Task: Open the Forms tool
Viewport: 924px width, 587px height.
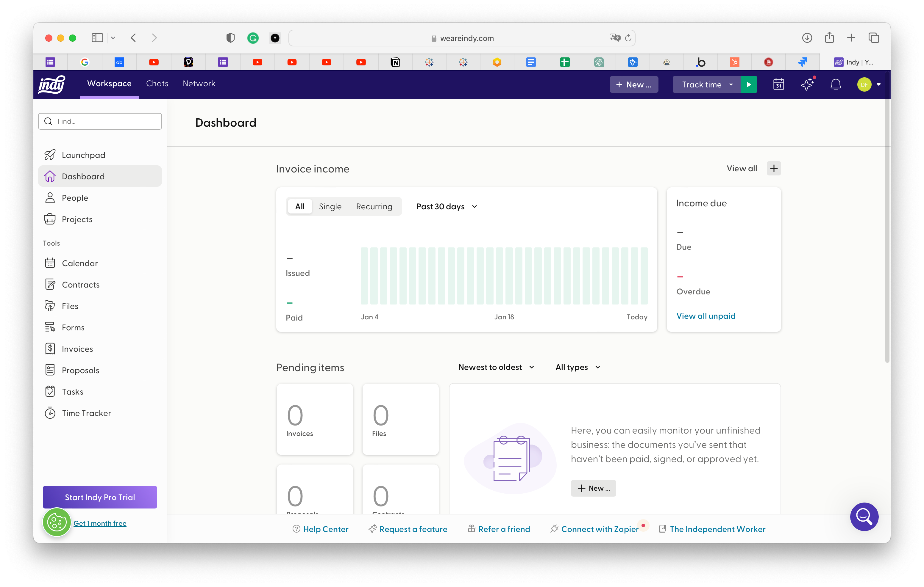Action: click(x=73, y=327)
